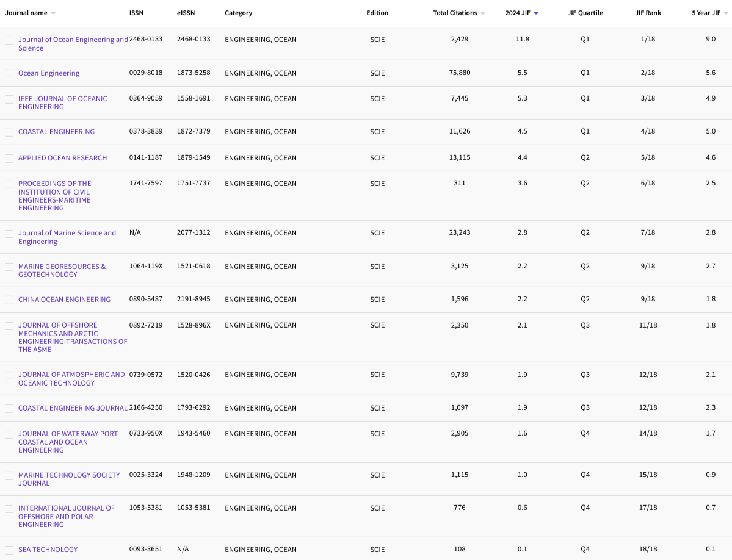Click the Edition column header
The height and width of the screenshot is (560, 732).
(377, 13)
